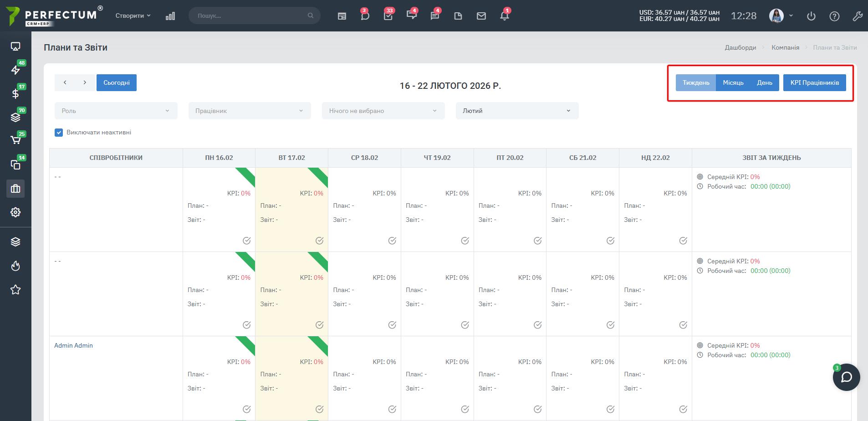Screen dimensions: 868x421
Task: Mark check icon in Admin Admin ПН 16.02 cell
Action: tap(246, 409)
